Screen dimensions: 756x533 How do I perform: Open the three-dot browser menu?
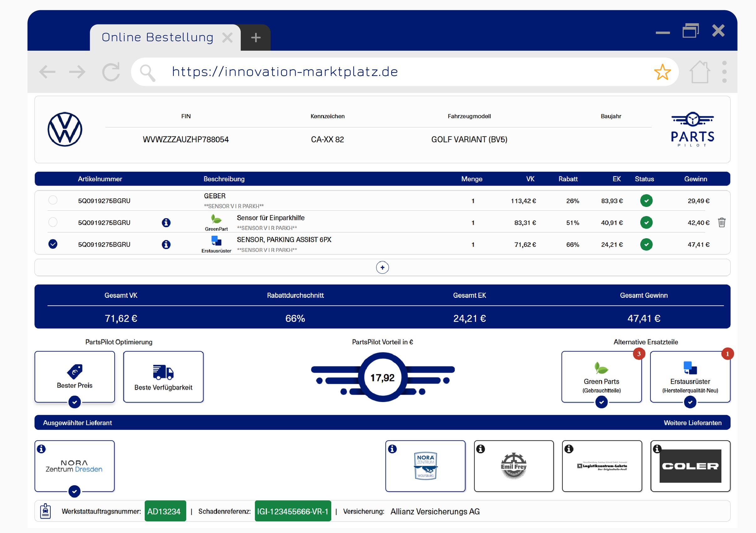pyautogui.click(x=724, y=72)
